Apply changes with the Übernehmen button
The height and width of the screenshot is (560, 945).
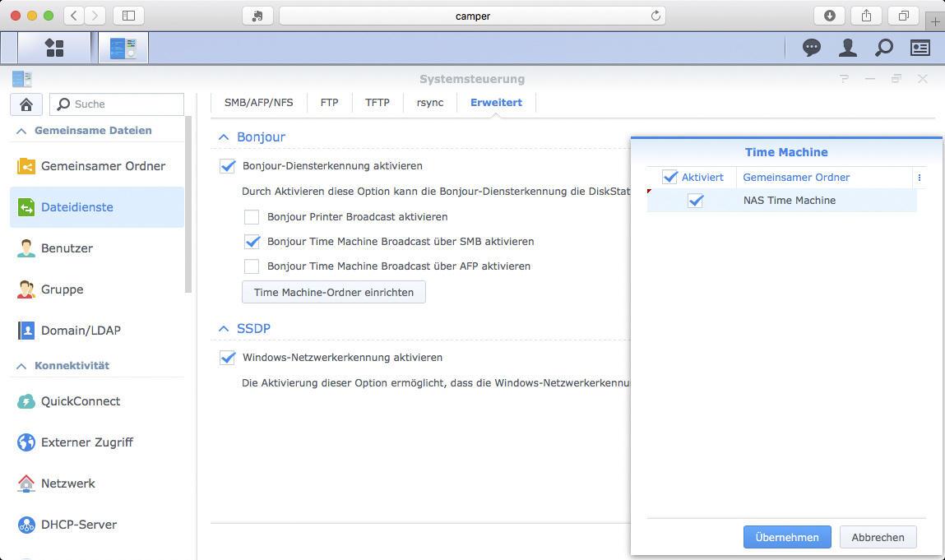pos(786,537)
